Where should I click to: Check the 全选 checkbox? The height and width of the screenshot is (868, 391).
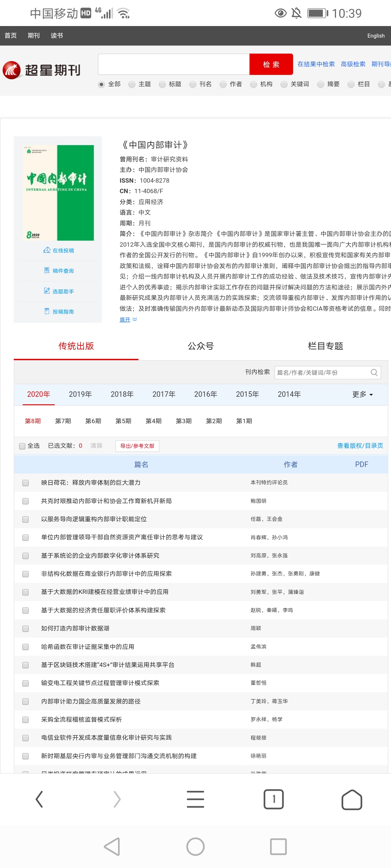coord(22,446)
